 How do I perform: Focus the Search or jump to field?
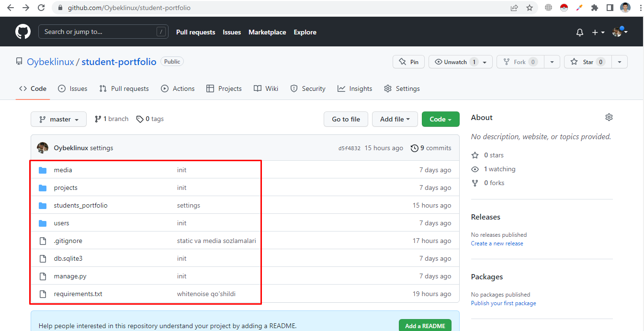tap(98, 32)
